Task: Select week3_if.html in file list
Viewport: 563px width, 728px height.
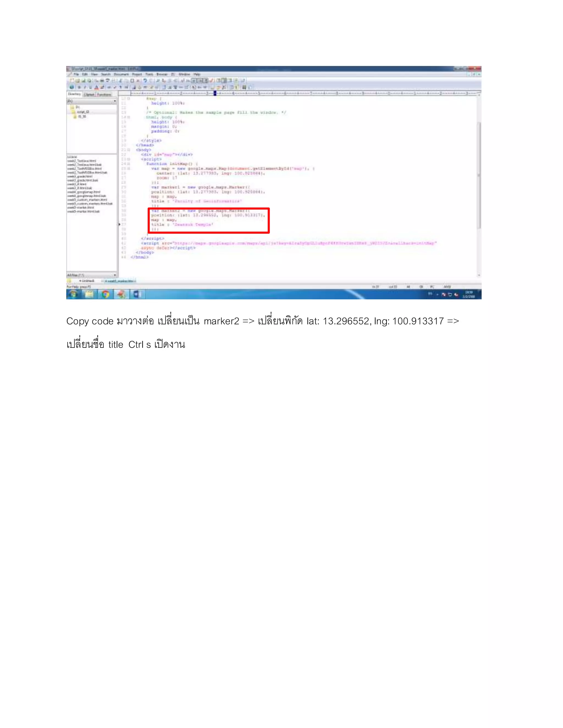Action: click(x=77, y=184)
